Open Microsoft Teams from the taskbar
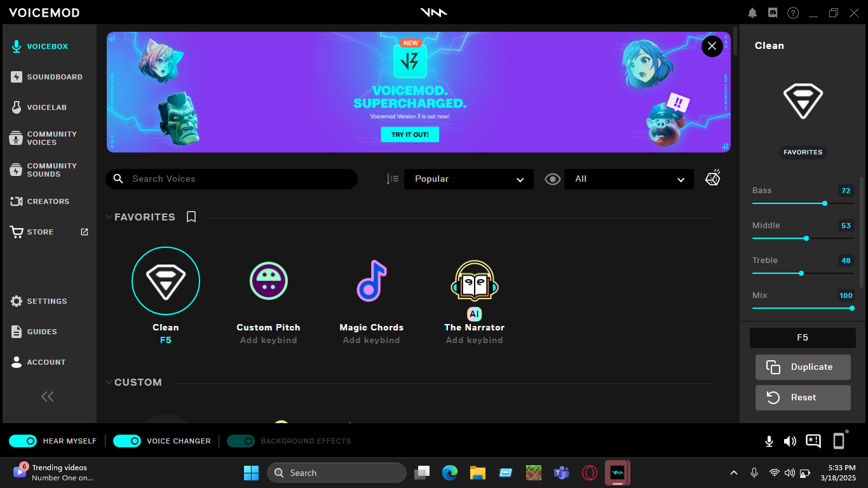The width and height of the screenshot is (868, 488). 562,473
